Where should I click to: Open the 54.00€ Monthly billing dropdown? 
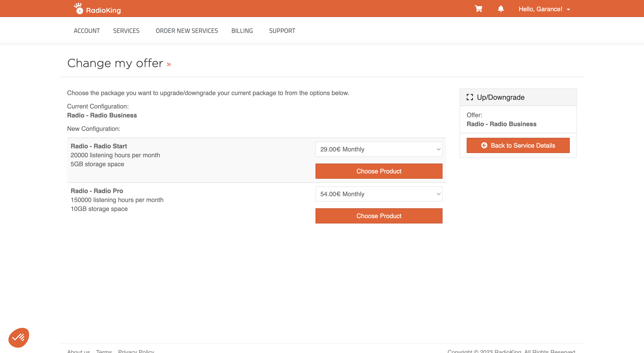point(379,194)
